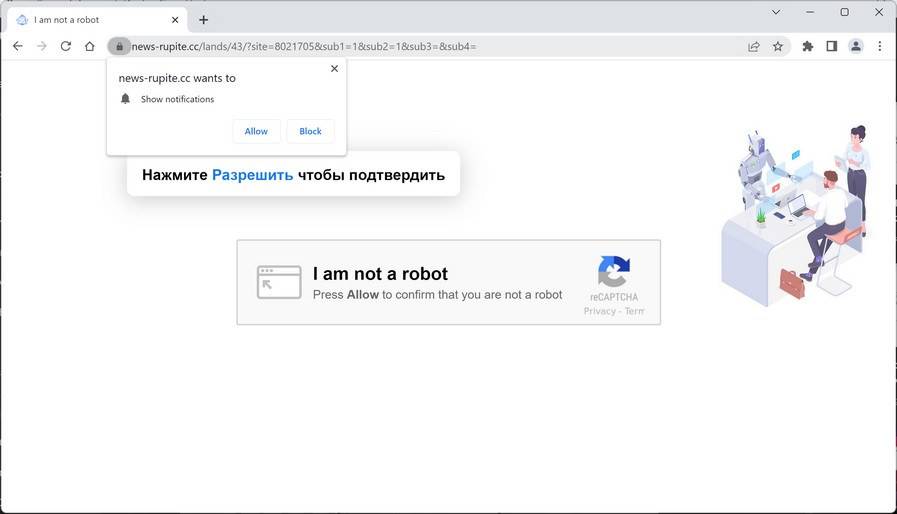897x514 pixels.
Task: Dismiss the notification permission popup
Action: pos(335,69)
